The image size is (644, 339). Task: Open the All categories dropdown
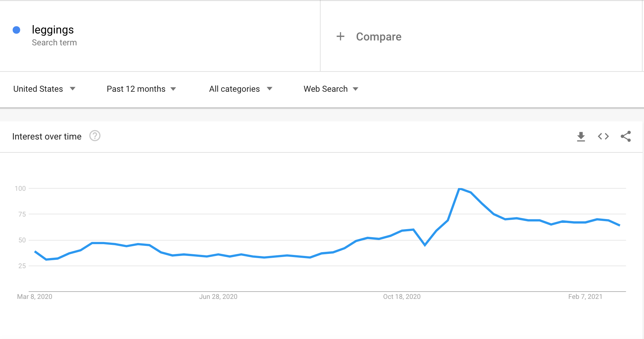click(240, 89)
